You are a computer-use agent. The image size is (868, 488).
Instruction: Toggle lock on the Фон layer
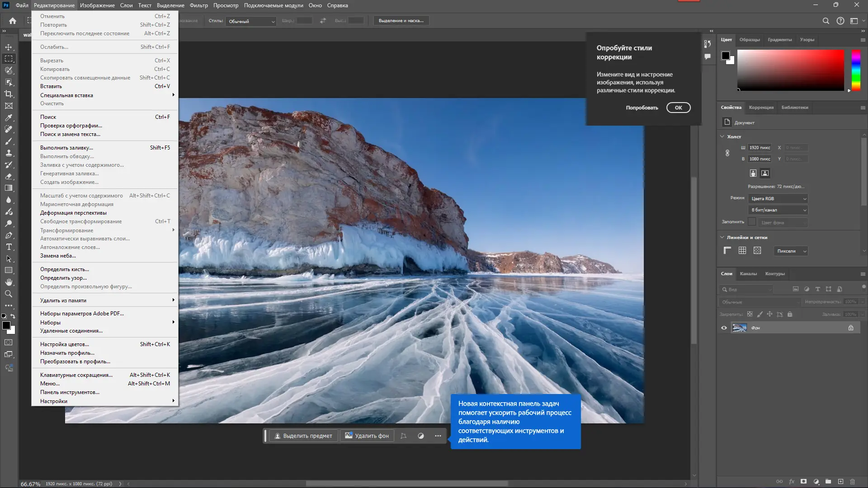851,328
